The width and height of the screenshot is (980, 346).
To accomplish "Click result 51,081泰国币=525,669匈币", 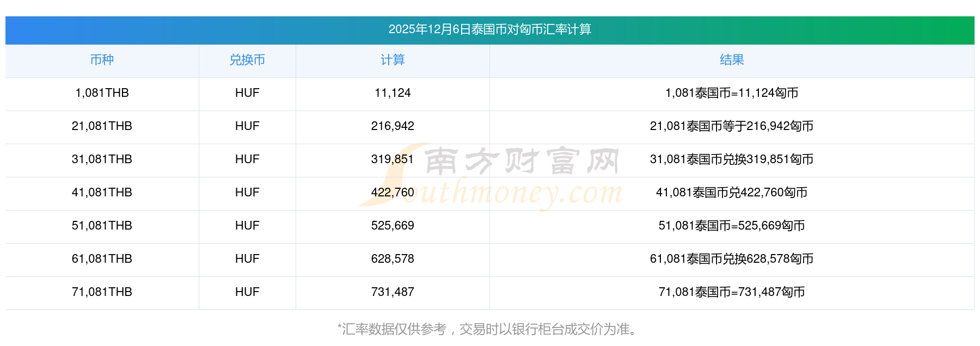I will tap(732, 226).
